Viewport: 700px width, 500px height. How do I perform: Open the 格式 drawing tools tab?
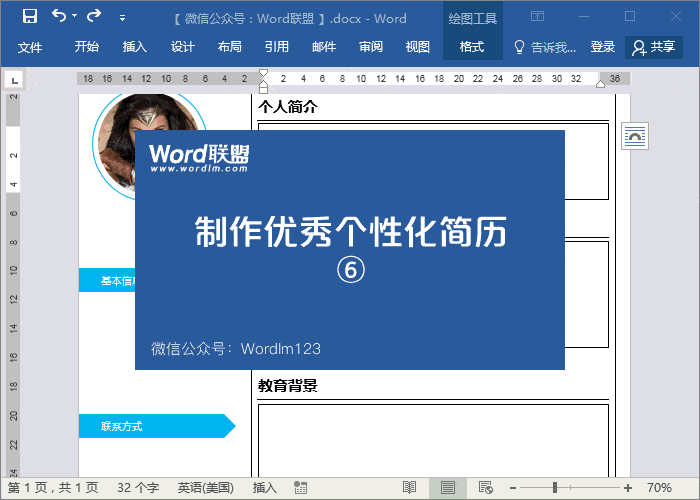click(472, 46)
